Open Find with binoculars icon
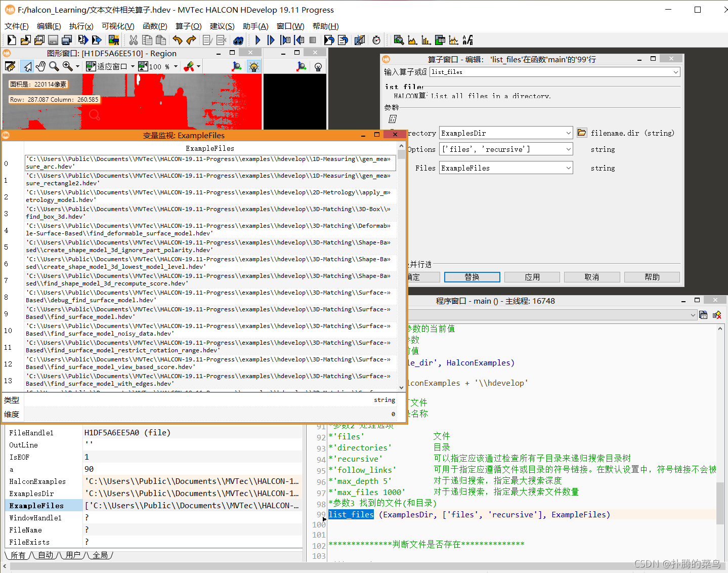This screenshot has width=728, height=573. [x=238, y=40]
